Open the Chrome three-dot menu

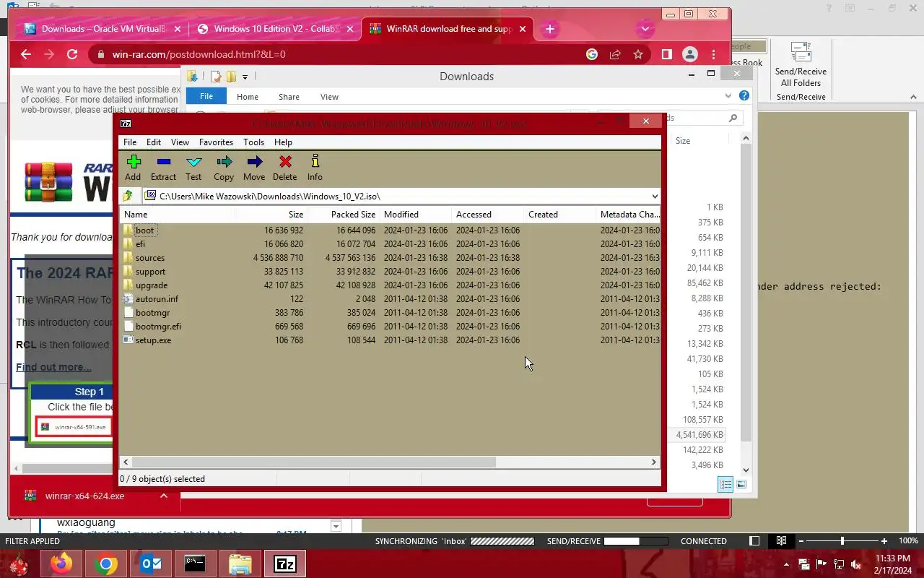(x=713, y=54)
